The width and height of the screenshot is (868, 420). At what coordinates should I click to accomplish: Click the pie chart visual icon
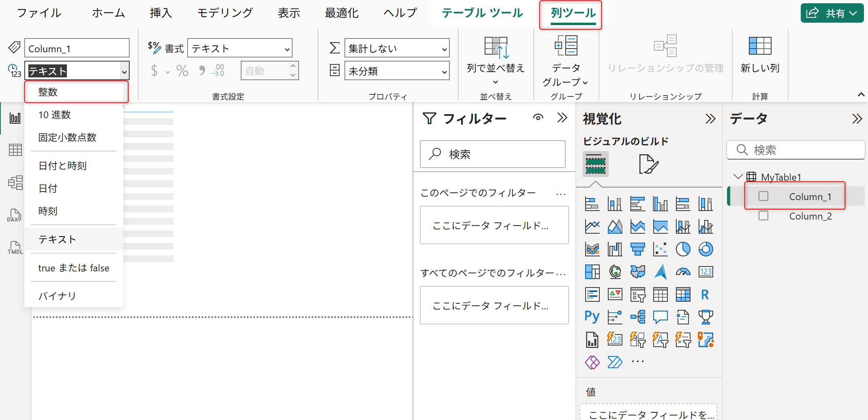coord(683,249)
